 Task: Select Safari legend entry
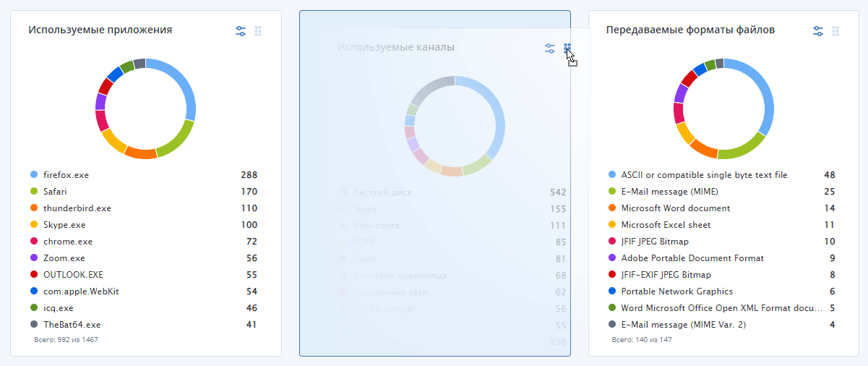click(x=144, y=192)
